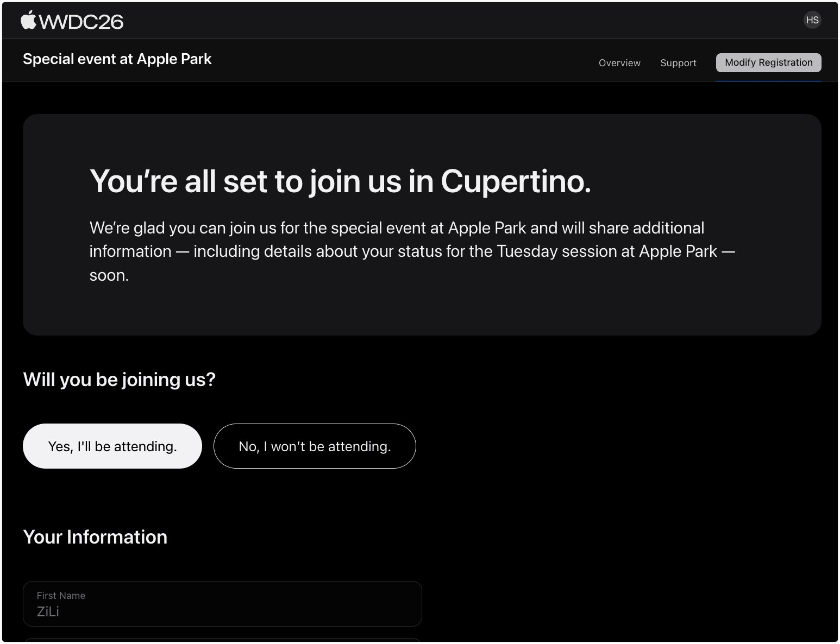Open the Support tab
840x644 pixels.
click(678, 63)
